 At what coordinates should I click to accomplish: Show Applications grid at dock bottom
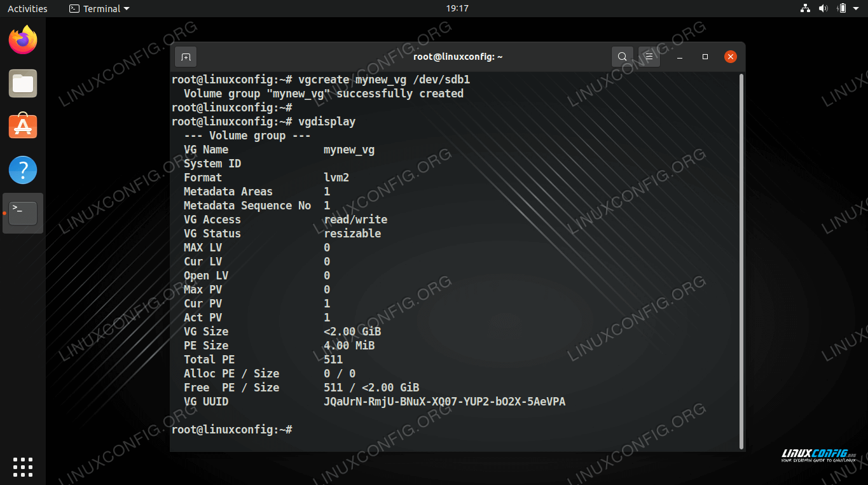pos(23,467)
